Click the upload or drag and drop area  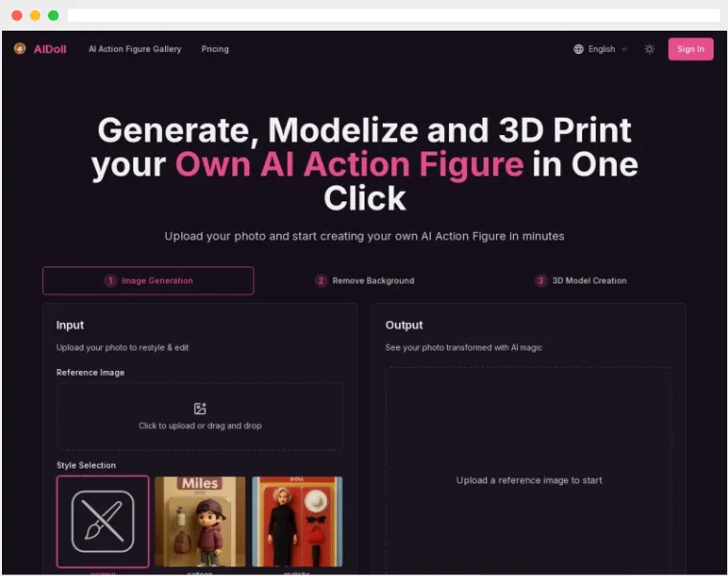tap(200, 416)
